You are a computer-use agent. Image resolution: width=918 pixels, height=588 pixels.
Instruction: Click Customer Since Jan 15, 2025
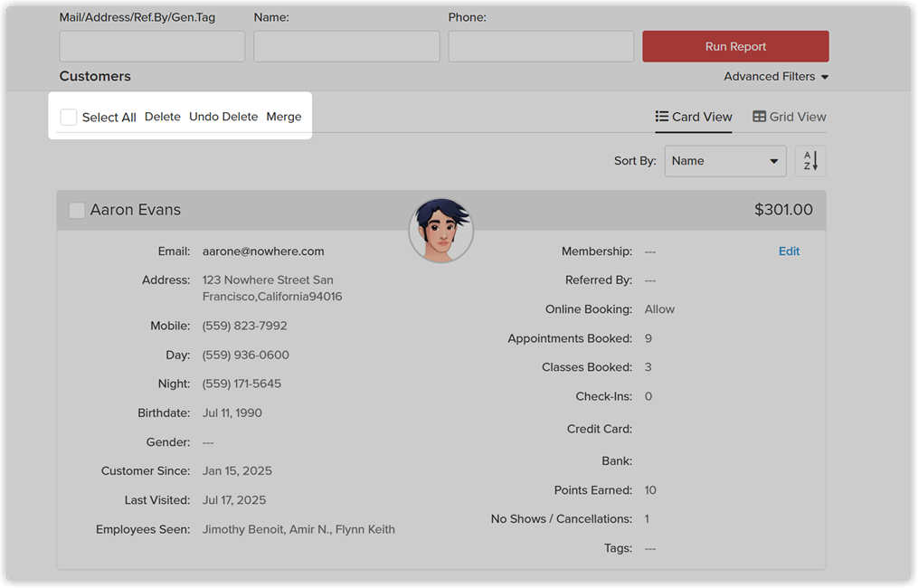click(x=237, y=471)
